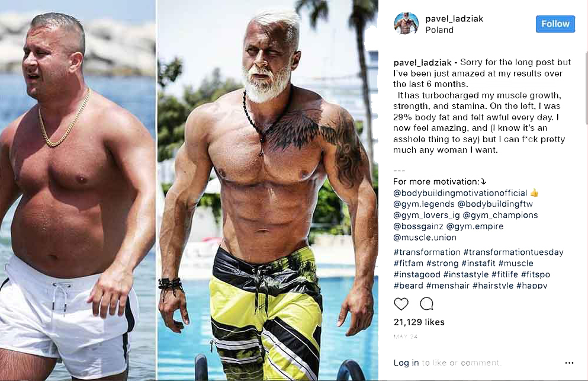The height and width of the screenshot is (381, 588).
Task: Open the #beard hashtag
Action: click(409, 285)
